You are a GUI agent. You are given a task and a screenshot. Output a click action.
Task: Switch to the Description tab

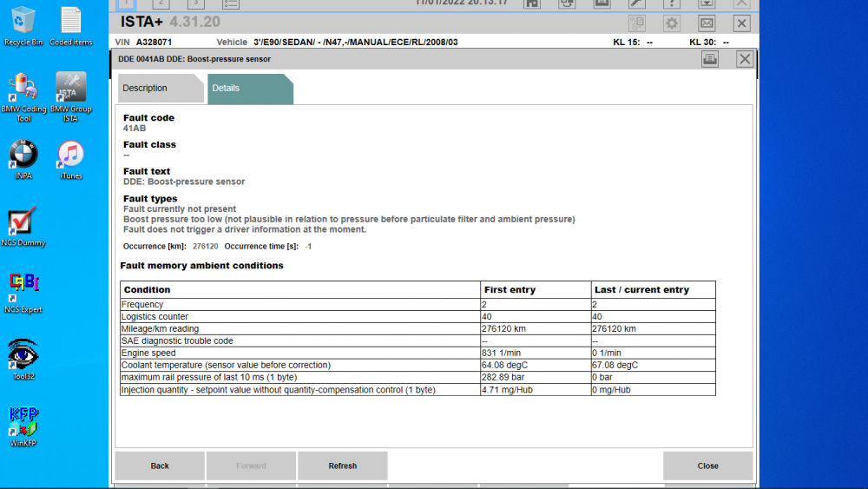tap(161, 88)
